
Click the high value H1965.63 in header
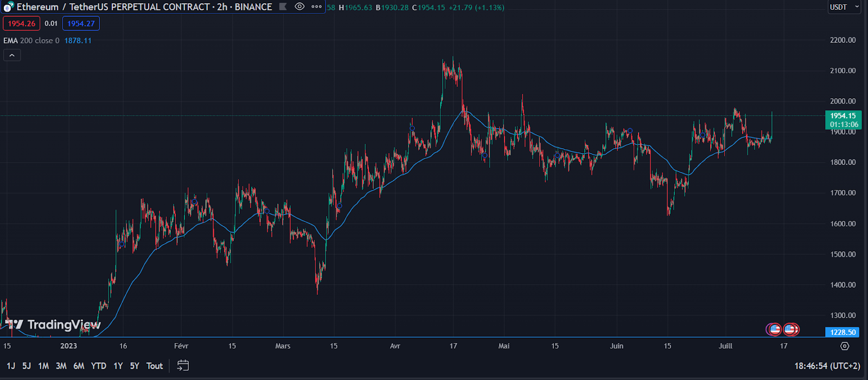click(355, 8)
